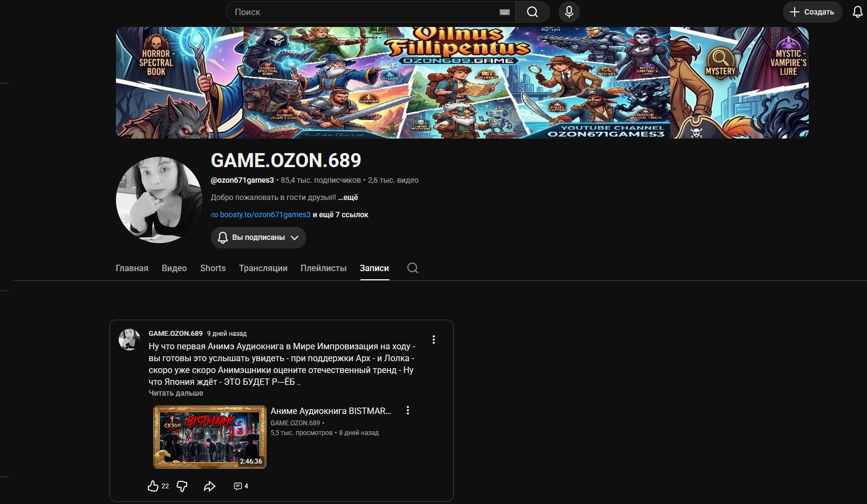Click the GAME.OZON.689 channel title
This screenshot has width=867, height=504.
coord(286,160)
